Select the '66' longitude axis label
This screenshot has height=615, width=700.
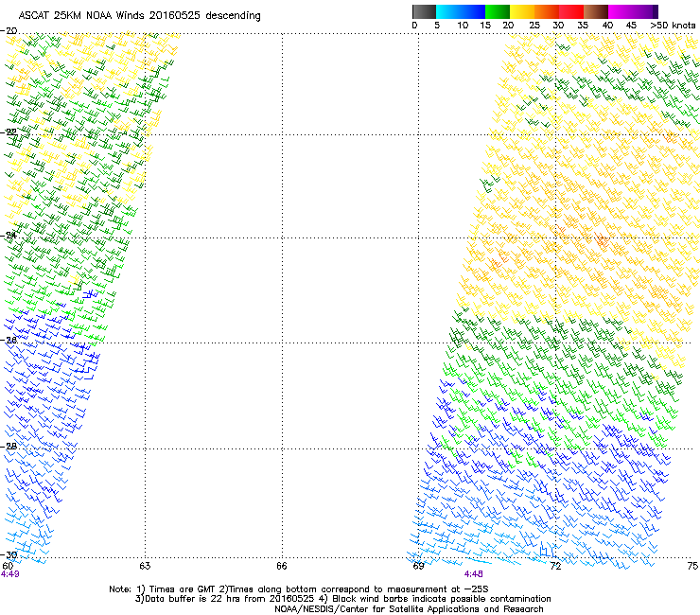(281, 566)
